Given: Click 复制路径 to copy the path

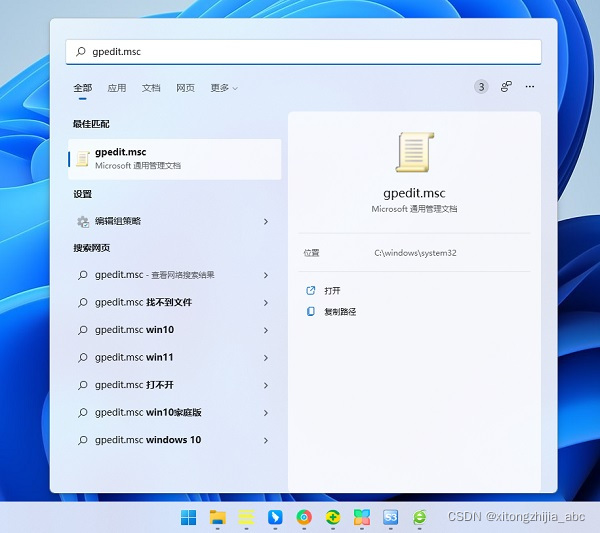Looking at the screenshot, I should pyautogui.click(x=340, y=312).
